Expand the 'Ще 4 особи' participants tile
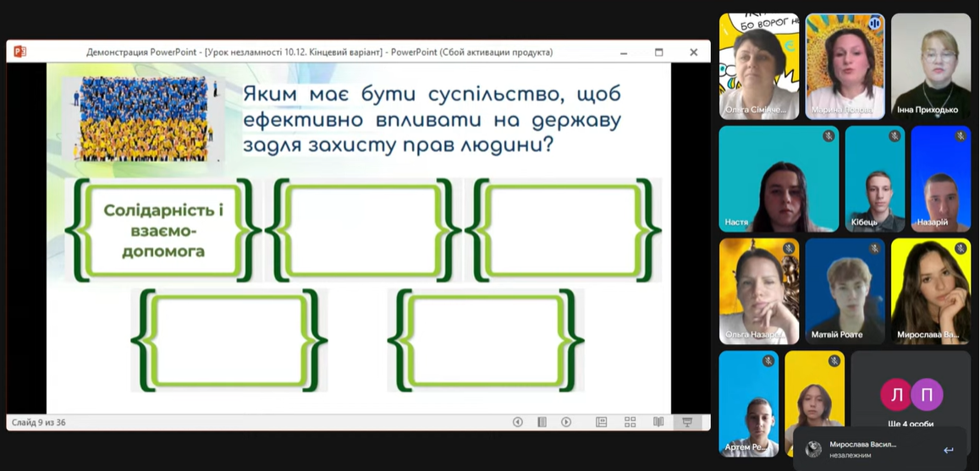The height and width of the screenshot is (471, 980). click(911, 403)
